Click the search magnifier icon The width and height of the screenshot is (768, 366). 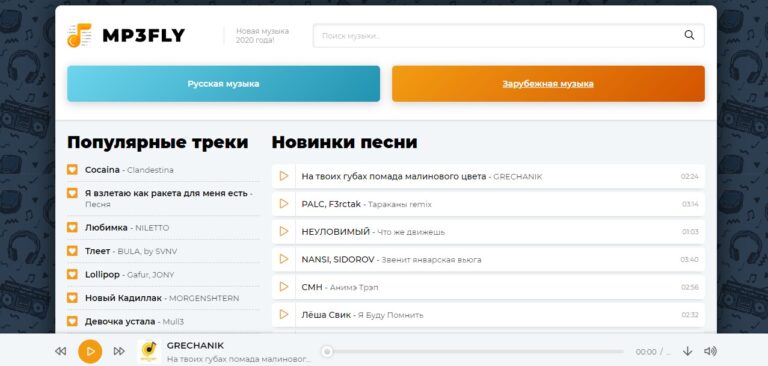pyautogui.click(x=689, y=35)
